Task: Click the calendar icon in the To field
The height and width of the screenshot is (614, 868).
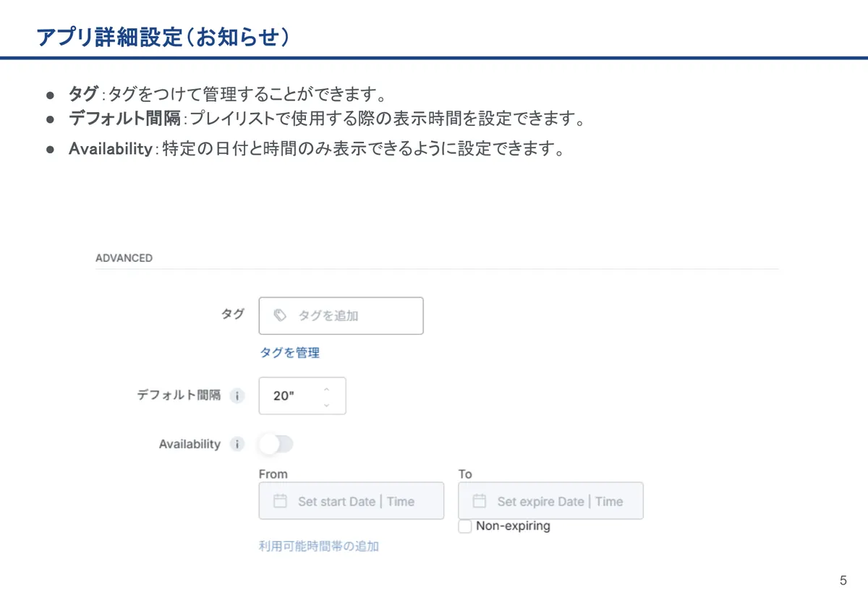Action: pos(480,501)
